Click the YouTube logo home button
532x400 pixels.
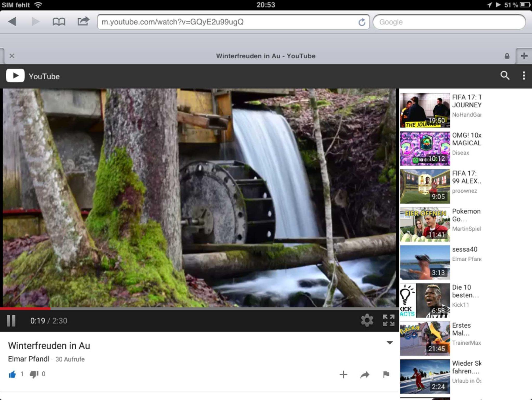[15, 76]
